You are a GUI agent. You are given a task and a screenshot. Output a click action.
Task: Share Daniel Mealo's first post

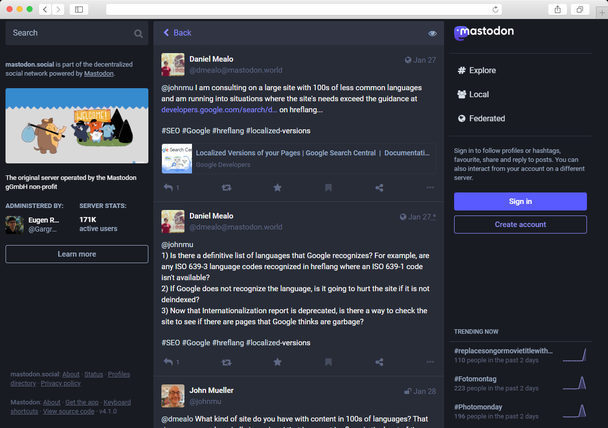pyautogui.click(x=379, y=188)
